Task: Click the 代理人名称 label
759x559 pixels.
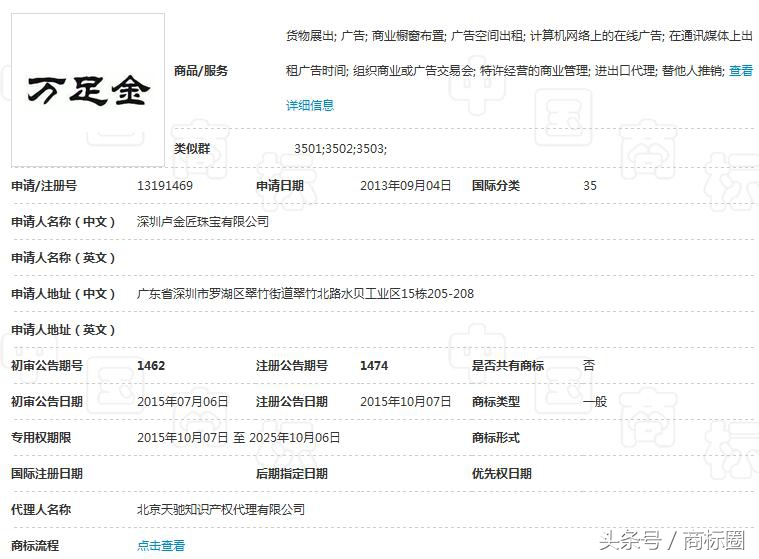Action: [x=41, y=509]
